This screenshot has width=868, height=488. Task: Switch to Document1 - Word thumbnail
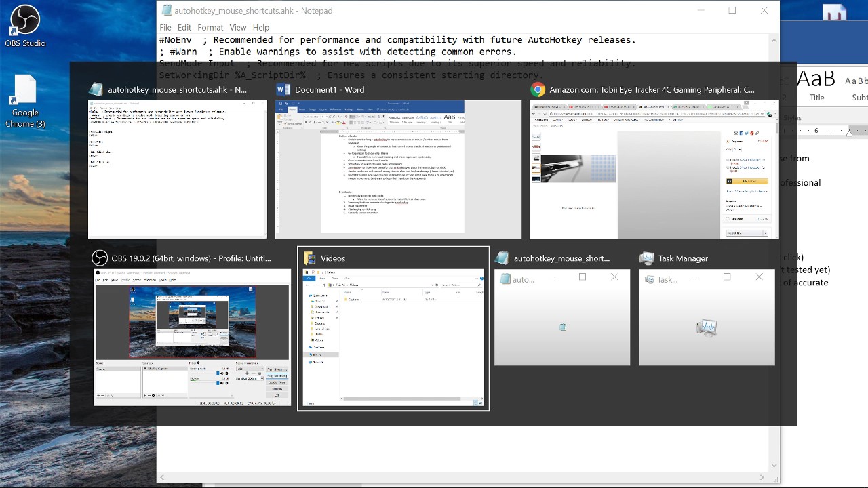398,169
